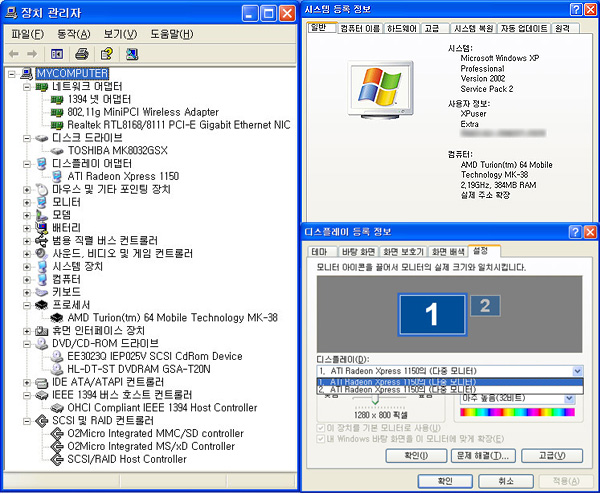The width and height of the screenshot is (600, 494).
Task: Collapse the MYCOMPUTER root tree node
Action: pyautogui.click(x=12, y=74)
